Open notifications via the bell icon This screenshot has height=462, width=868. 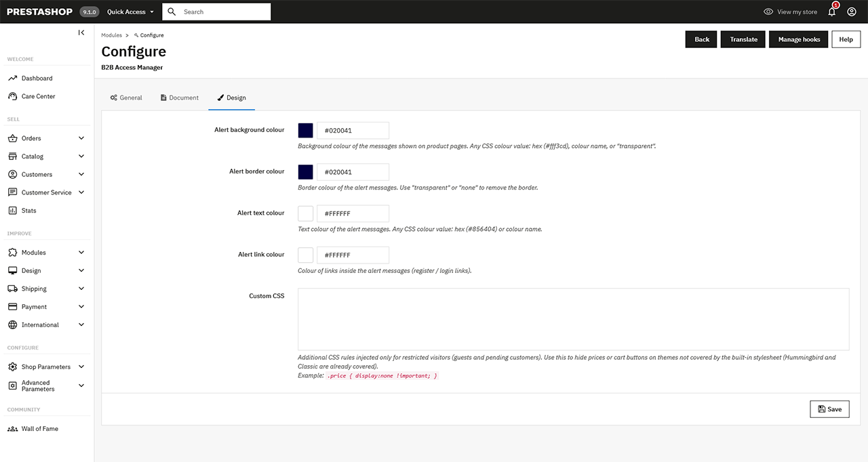tap(831, 12)
